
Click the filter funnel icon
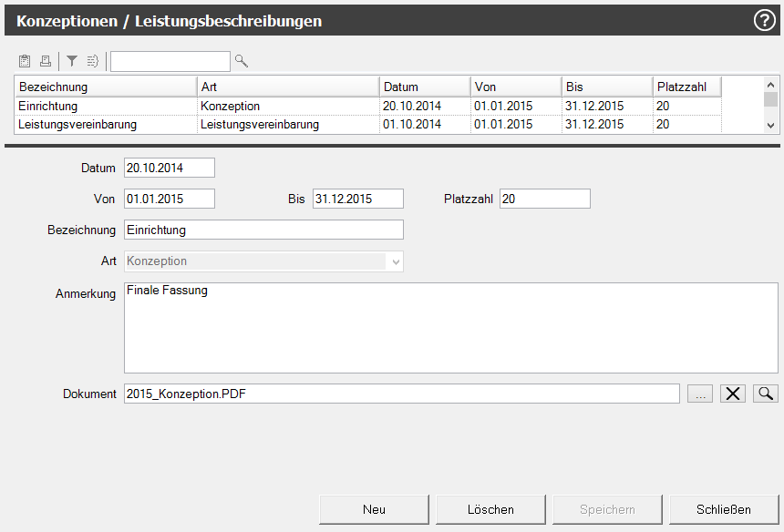(x=72, y=61)
